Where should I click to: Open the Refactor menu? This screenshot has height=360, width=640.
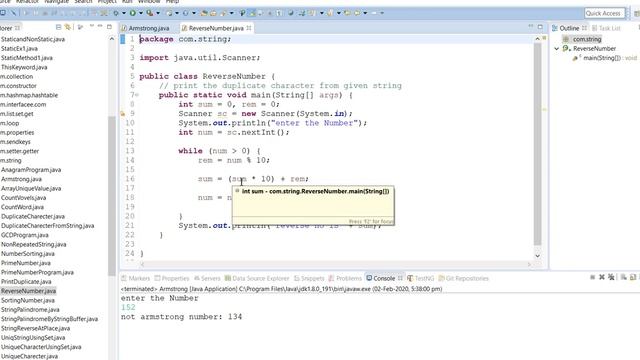coord(27,2)
